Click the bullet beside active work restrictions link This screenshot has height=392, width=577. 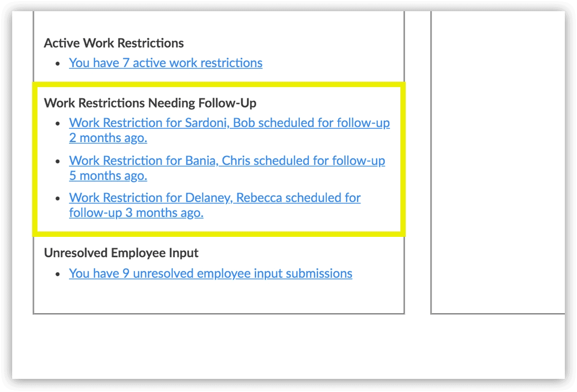tap(58, 63)
